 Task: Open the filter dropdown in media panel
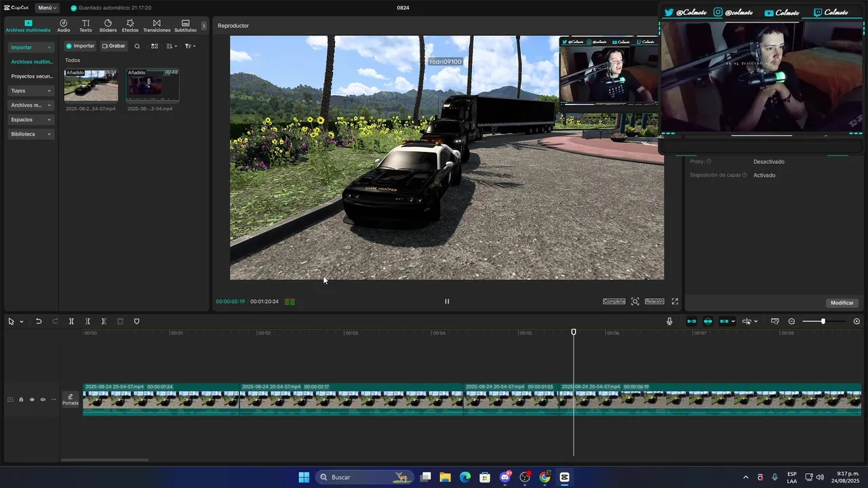pos(191,46)
